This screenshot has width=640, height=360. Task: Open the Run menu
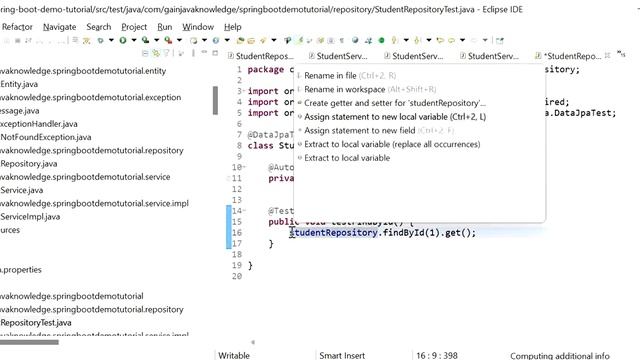tap(164, 27)
